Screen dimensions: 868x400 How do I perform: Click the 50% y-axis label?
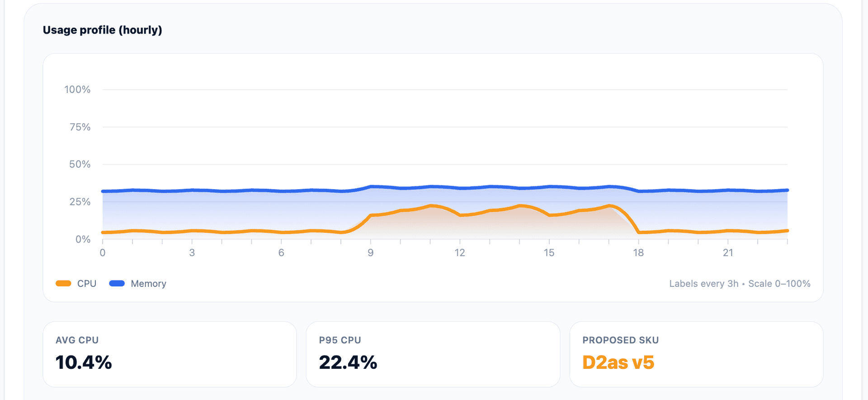(80, 164)
